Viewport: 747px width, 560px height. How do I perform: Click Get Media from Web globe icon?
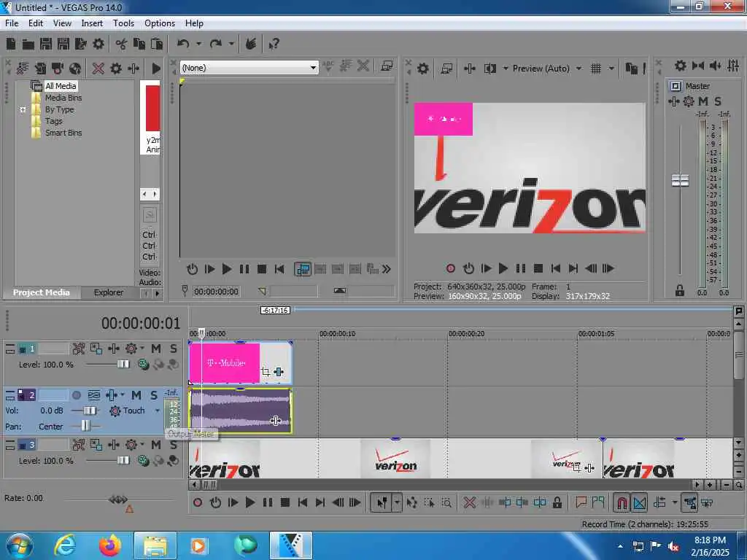click(75, 68)
